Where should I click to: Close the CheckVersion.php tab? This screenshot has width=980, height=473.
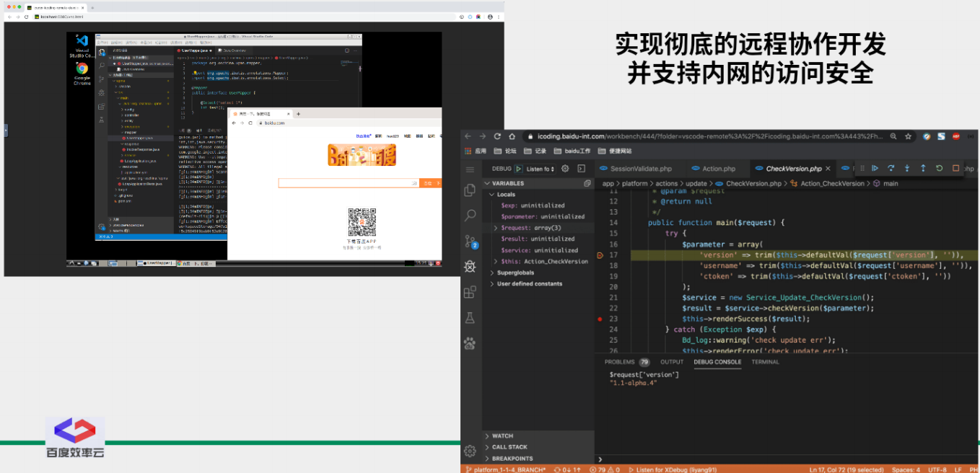[828, 169]
